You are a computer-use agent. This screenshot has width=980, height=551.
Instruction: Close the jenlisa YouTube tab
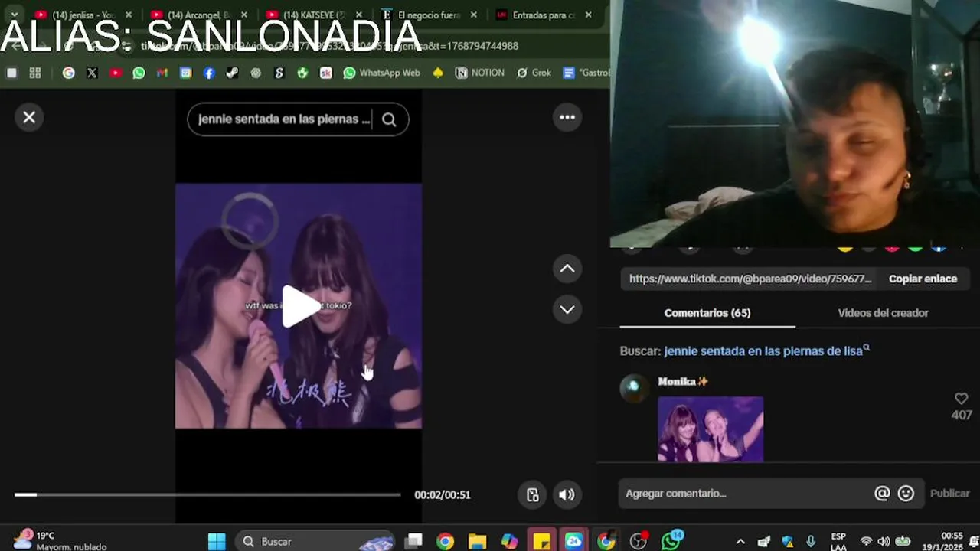128,15
